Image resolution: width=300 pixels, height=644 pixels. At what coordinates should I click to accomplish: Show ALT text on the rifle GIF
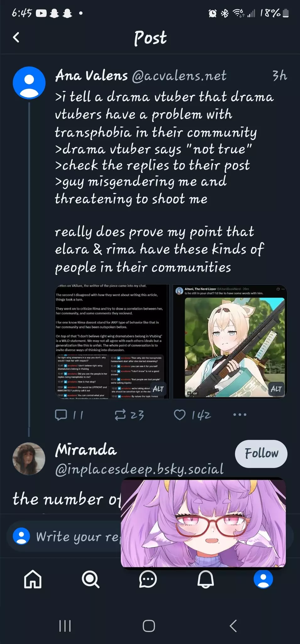pyautogui.click(x=276, y=389)
